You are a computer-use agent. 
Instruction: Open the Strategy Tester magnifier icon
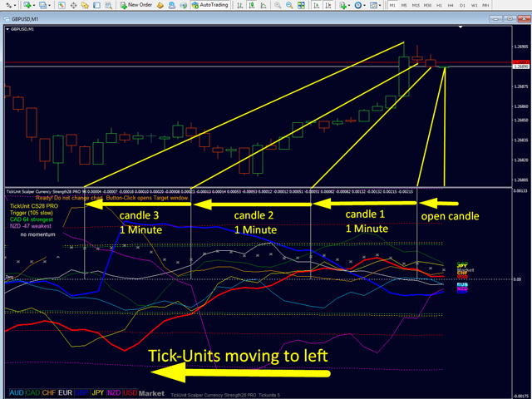click(108, 5)
